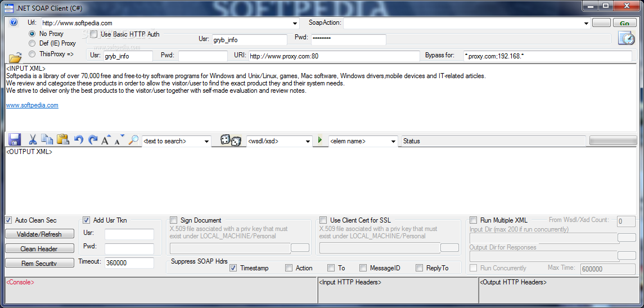Click the green play arrow
The height and width of the screenshot is (308, 644).
[321, 140]
